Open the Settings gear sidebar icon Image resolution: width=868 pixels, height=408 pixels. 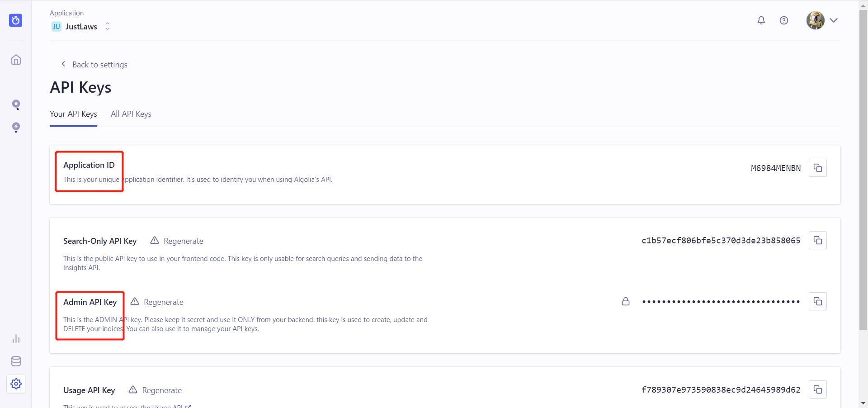(16, 384)
